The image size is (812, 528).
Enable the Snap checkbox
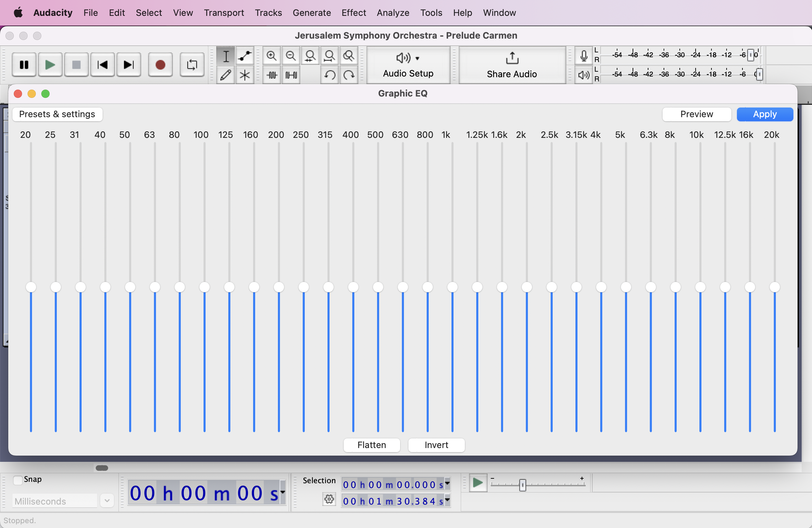point(18,480)
